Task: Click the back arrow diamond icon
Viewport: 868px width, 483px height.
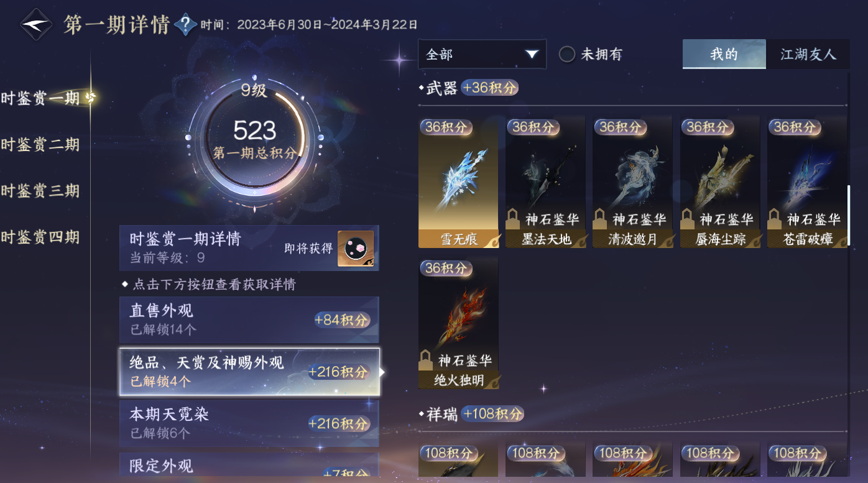Action: (35, 25)
